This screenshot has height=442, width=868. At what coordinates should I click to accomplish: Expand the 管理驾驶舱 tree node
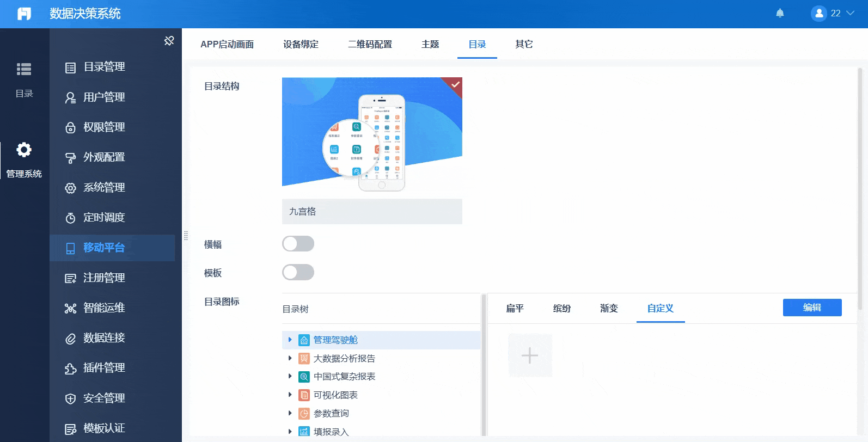click(290, 340)
